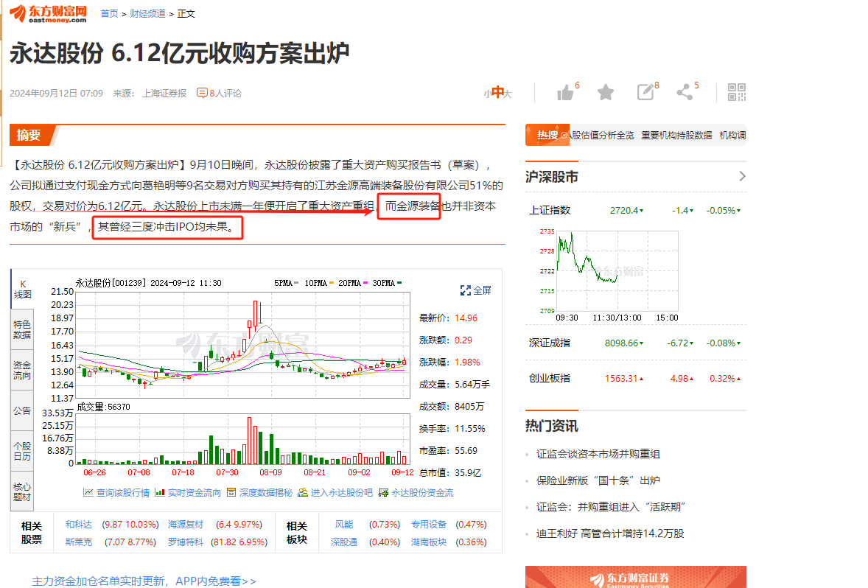Select large font size 大

point(508,94)
